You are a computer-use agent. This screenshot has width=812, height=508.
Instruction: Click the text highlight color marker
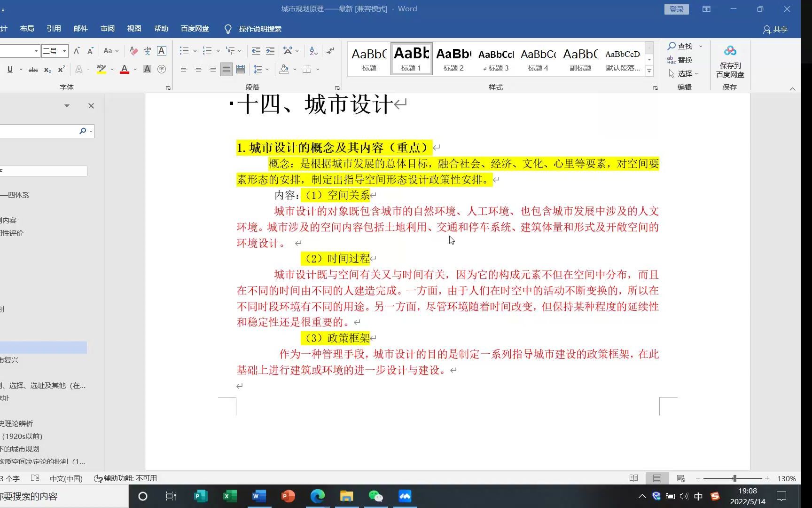[101, 70]
